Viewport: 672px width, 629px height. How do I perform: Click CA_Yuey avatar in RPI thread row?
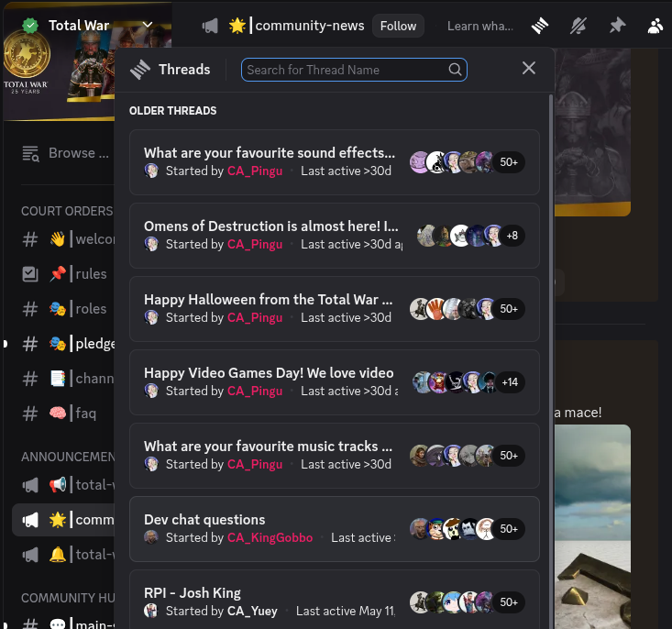click(x=151, y=611)
